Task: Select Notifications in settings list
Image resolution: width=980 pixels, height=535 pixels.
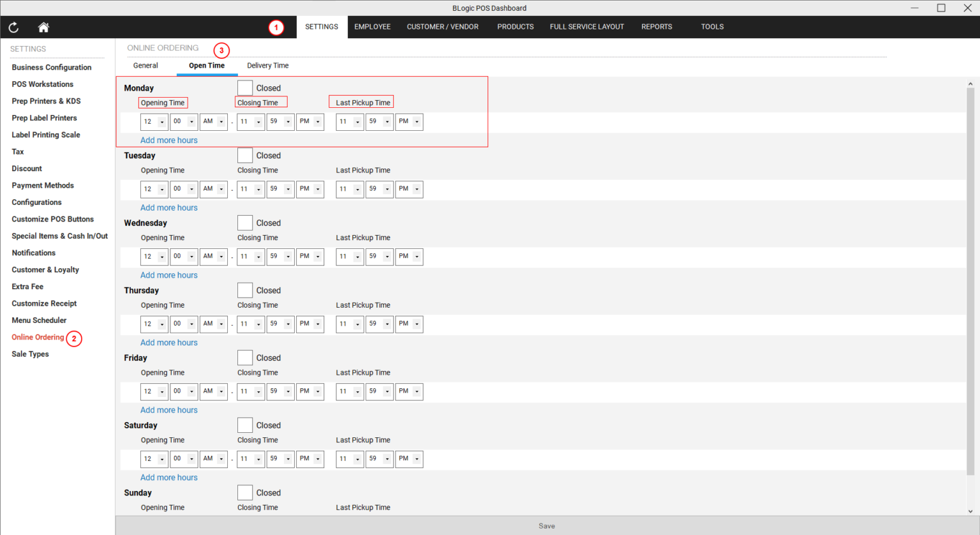Action: (34, 253)
